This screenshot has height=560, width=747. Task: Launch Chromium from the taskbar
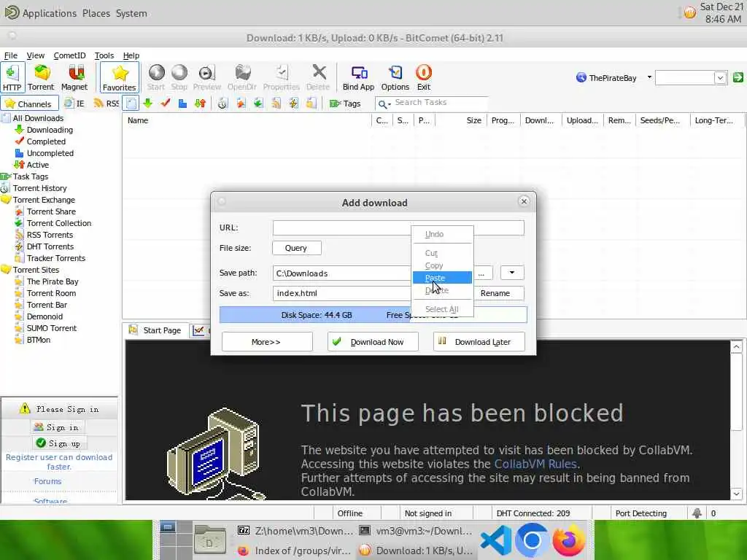tap(532, 540)
